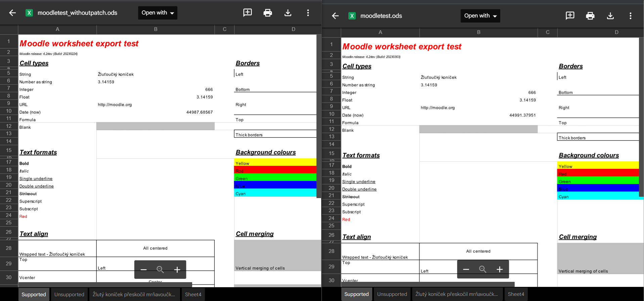Click red 'Red' text cell in left sheet

pos(23,217)
